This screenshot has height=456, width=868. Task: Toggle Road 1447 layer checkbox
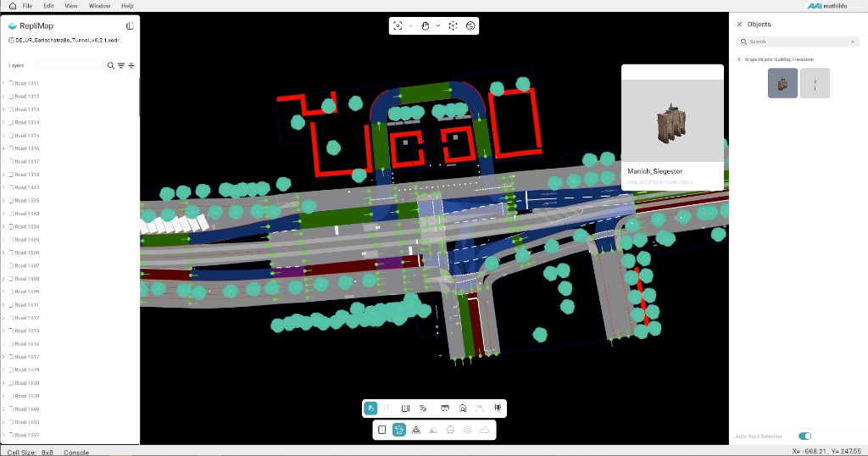11,187
